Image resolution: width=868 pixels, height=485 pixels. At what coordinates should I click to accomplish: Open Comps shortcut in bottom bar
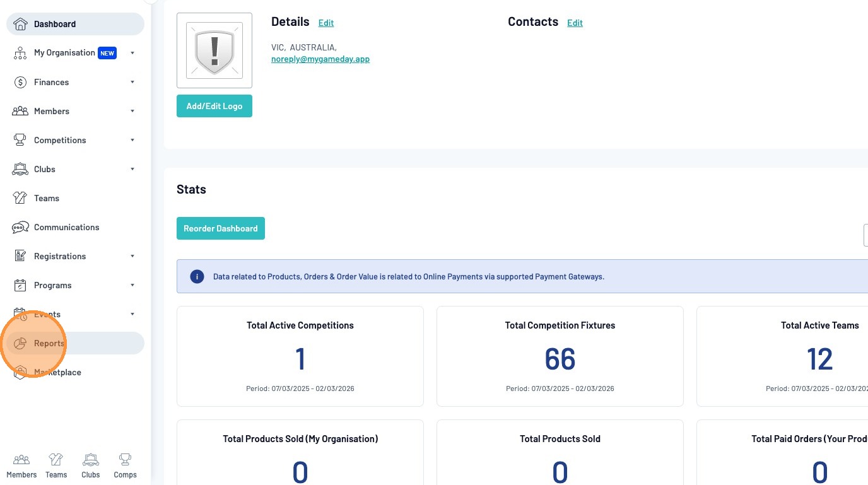tap(125, 465)
